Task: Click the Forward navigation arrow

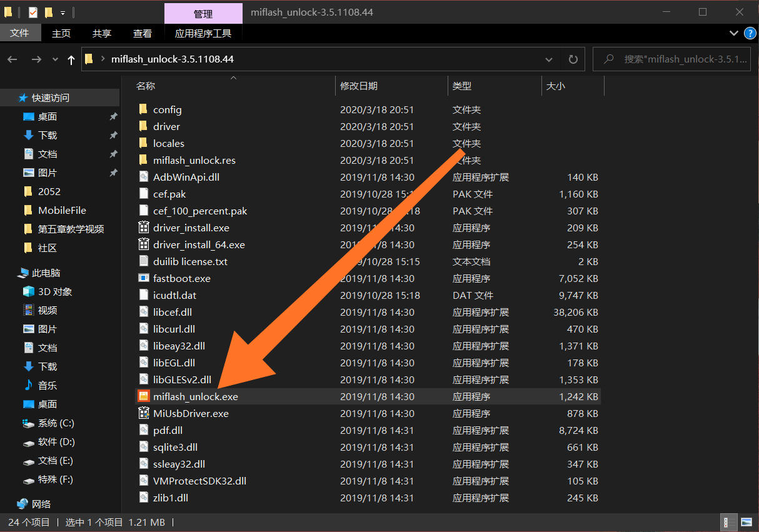Action: [x=36, y=59]
